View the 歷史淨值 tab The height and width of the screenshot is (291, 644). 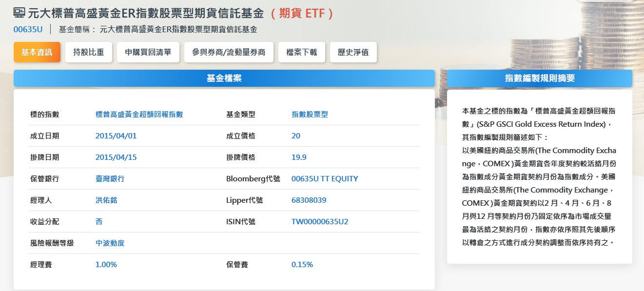(353, 52)
